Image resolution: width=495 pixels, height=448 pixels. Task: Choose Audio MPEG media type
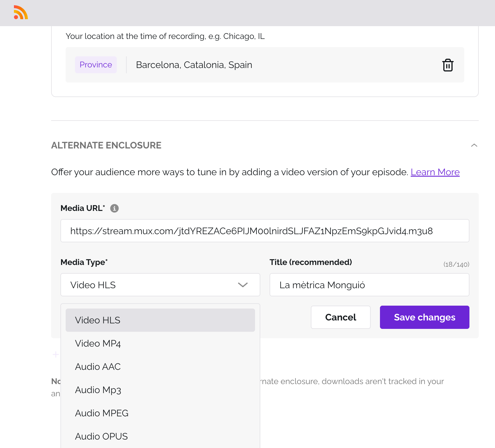coord(101,413)
